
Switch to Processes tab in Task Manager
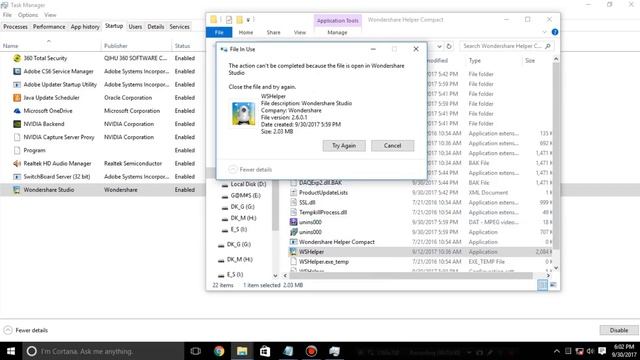(x=16, y=27)
